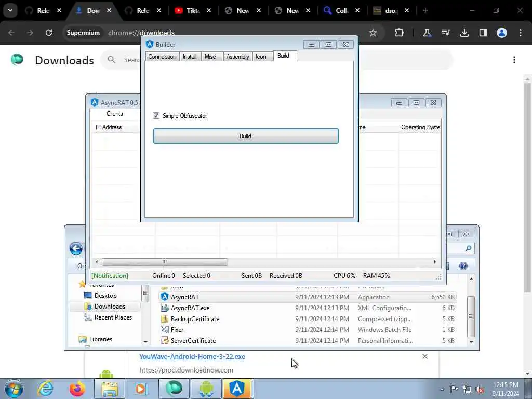The image size is (532, 399).
Task: Click the https://prod.downloadnow.com source URL
Action: coord(186,370)
